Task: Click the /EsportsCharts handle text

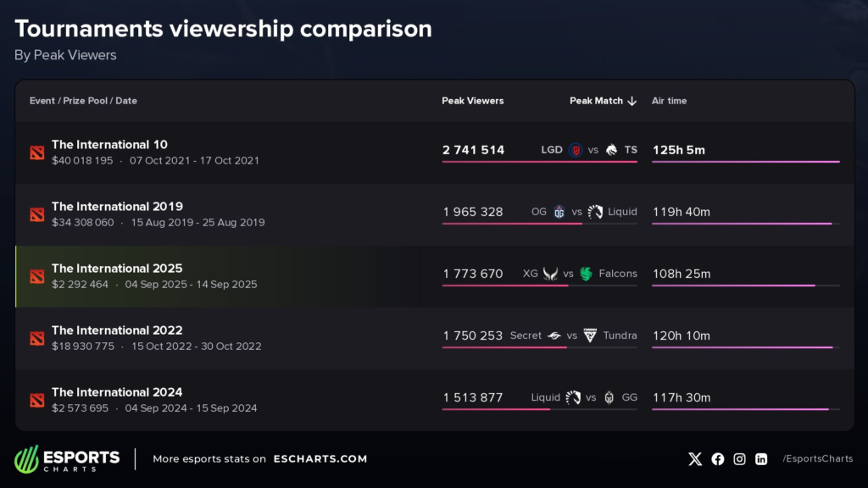Action: (x=817, y=459)
